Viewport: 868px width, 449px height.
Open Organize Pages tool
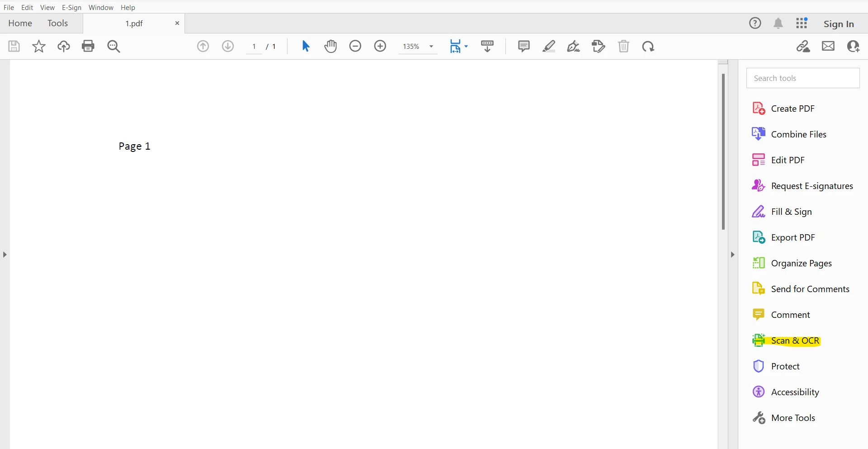(801, 263)
